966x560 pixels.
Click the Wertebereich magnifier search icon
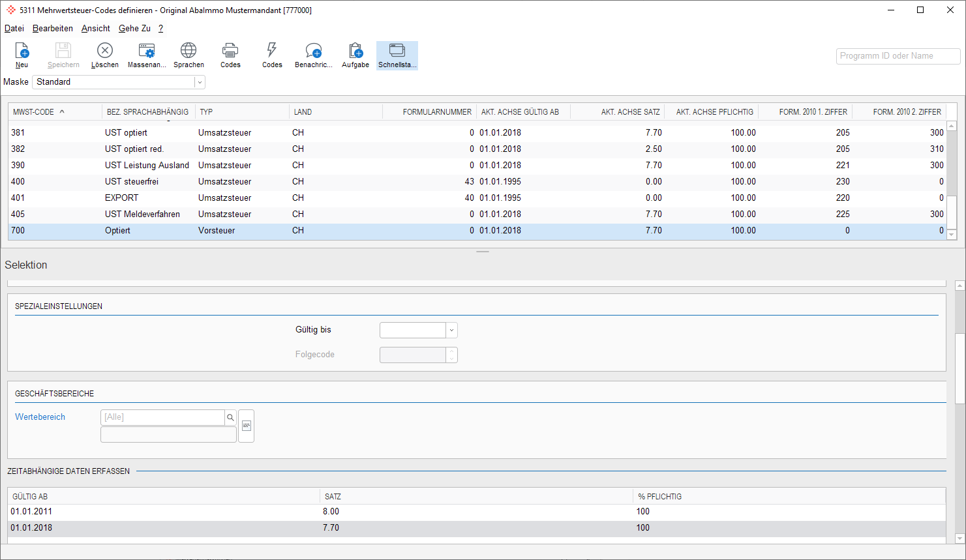tap(230, 417)
